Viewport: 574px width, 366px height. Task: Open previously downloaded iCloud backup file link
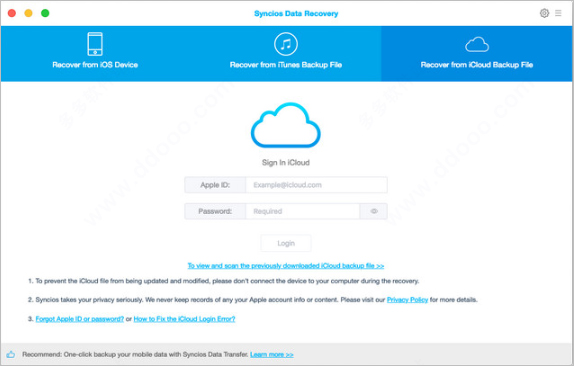(x=286, y=266)
